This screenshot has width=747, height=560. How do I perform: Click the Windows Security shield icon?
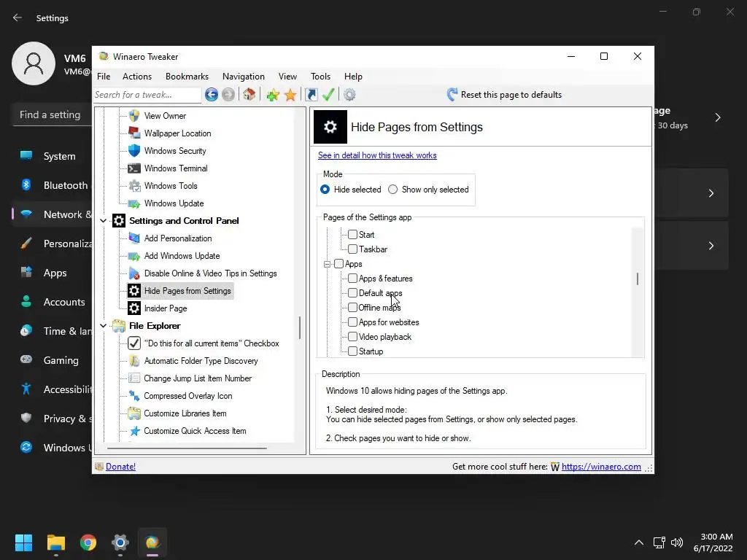134,150
